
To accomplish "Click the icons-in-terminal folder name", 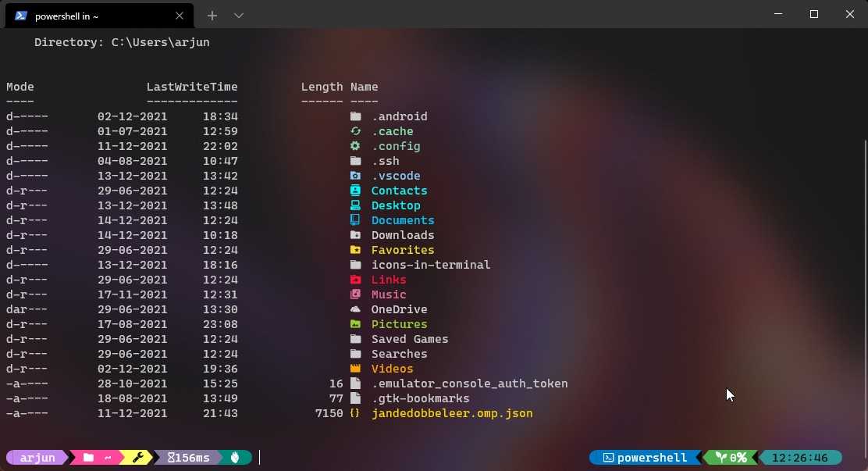I will (431, 265).
